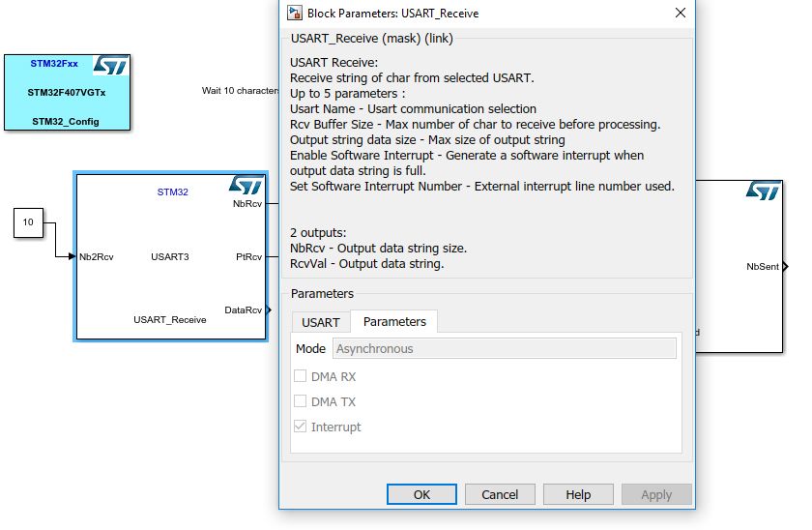This screenshot has height=530, width=812.
Task: Click the blue STM32 label in block
Action: click(172, 191)
